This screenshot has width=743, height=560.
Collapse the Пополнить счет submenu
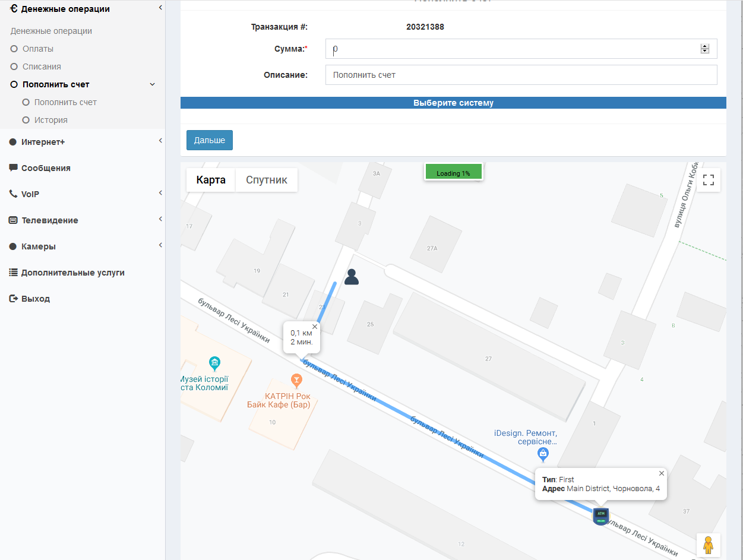pos(152,84)
